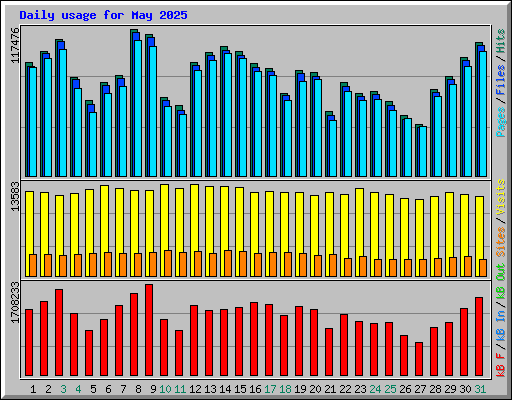Click the red 'kB F' legend label
This screenshot has height=400, width=512.
(500, 364)
